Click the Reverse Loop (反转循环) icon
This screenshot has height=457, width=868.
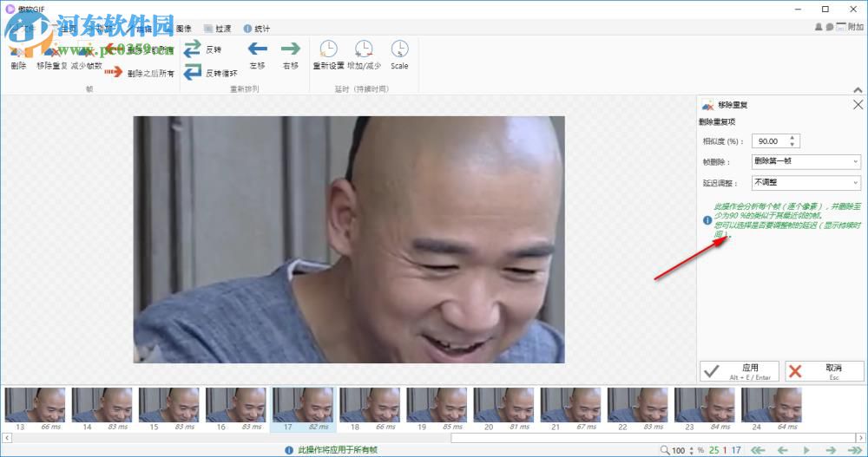click(192, 73)
